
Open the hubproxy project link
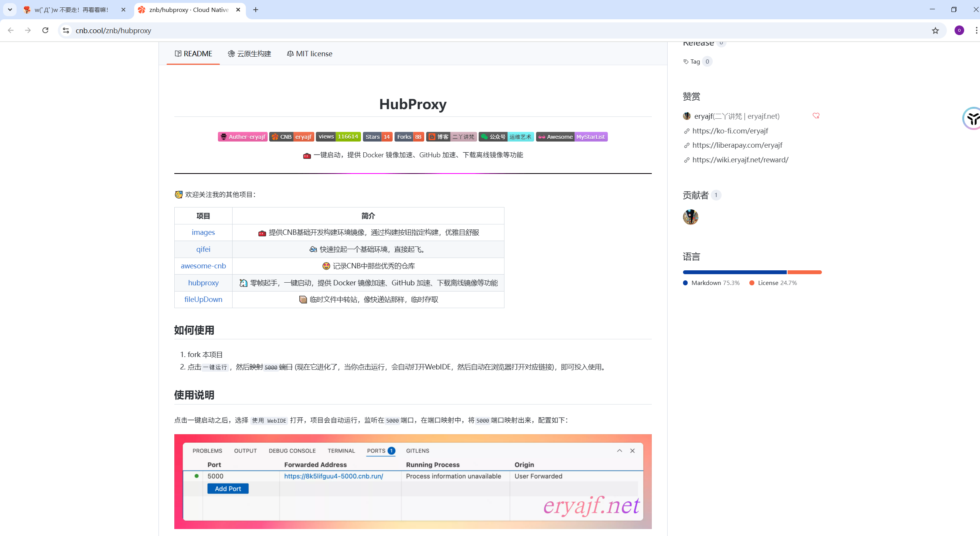click(x=203, y=283)
